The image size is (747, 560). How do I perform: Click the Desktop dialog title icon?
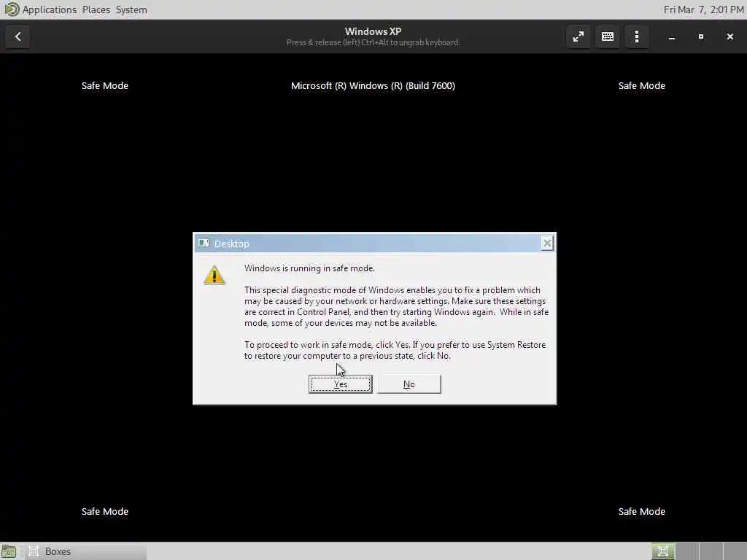[x=204, y=244]
